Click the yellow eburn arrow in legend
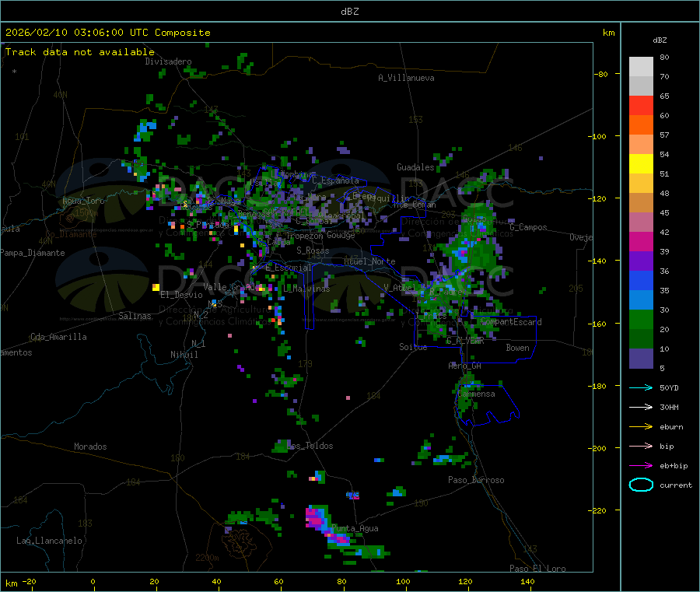 [x=641, y=426]
